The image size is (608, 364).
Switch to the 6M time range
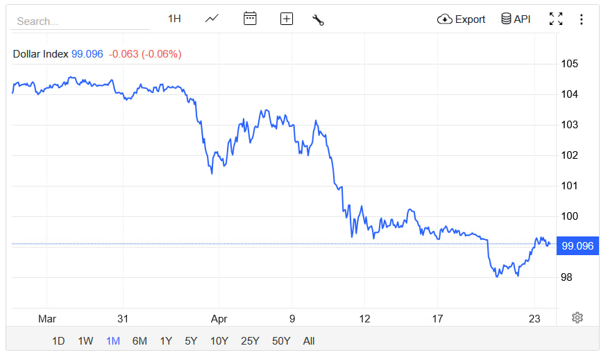[x=140, y=340]
